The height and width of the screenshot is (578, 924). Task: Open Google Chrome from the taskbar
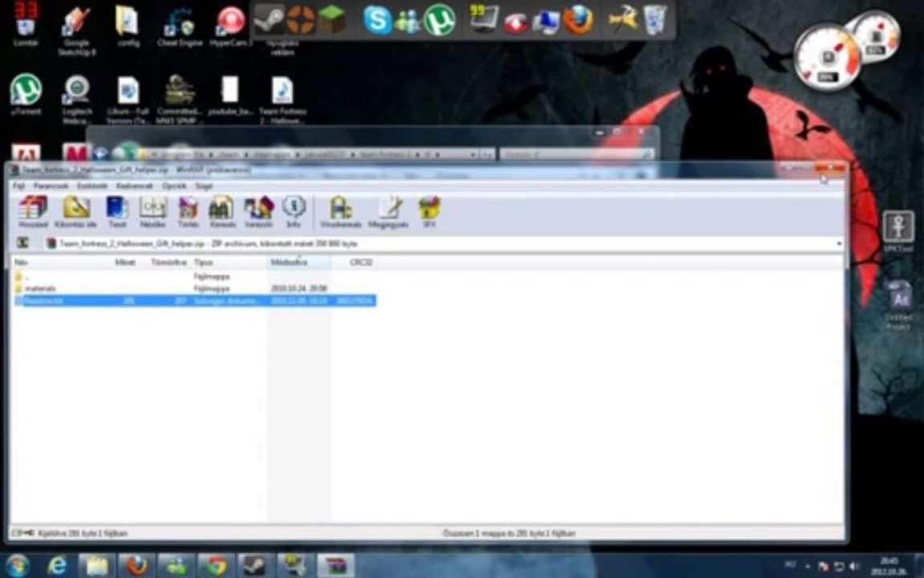tap(216, 566)
